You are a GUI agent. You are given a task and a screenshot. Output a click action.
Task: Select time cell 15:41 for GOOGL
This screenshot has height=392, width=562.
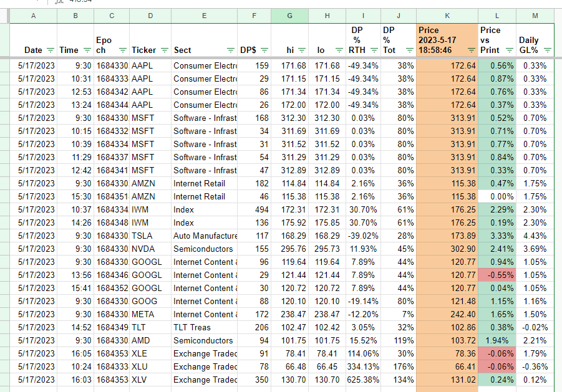(x=75, y=288)
